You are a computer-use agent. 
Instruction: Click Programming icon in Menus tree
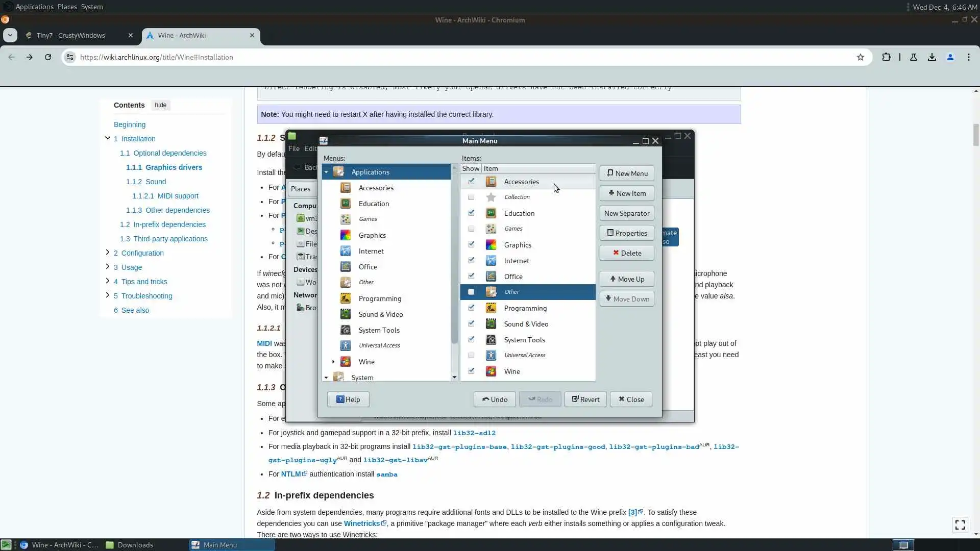point(346,298)
